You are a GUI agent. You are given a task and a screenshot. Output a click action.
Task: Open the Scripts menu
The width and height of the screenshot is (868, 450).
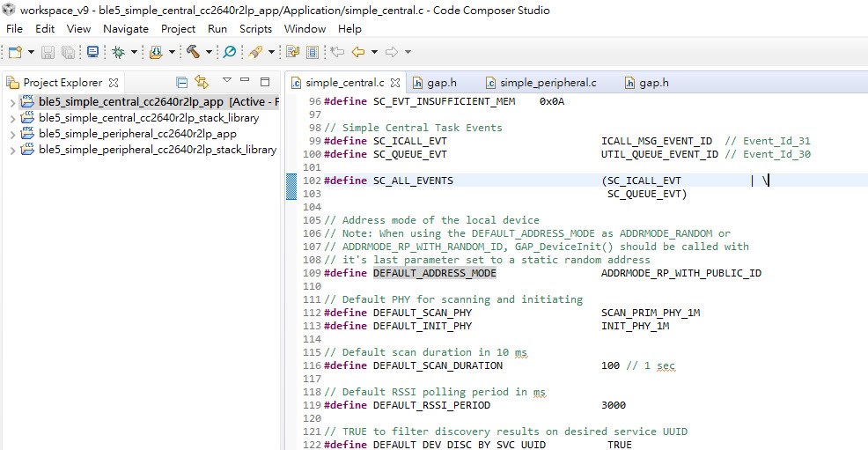pyautogui.click(x=256, y=29)
